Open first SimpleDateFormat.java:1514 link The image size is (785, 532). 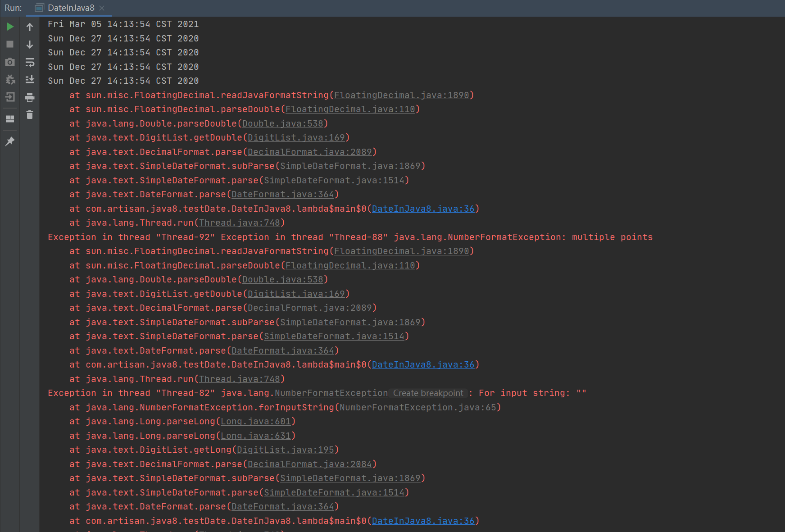[334, 180]
